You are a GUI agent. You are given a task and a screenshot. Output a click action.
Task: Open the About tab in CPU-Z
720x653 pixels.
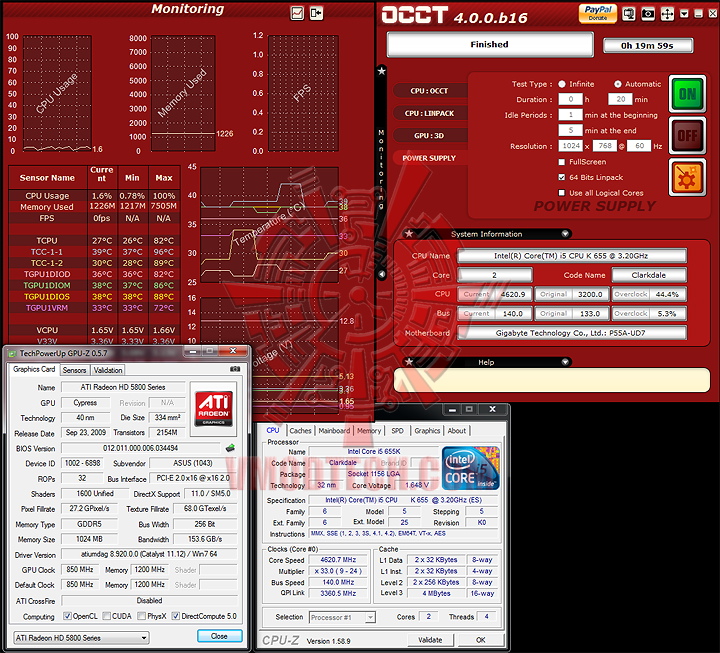pyautogui.click(x=457, y=431)
